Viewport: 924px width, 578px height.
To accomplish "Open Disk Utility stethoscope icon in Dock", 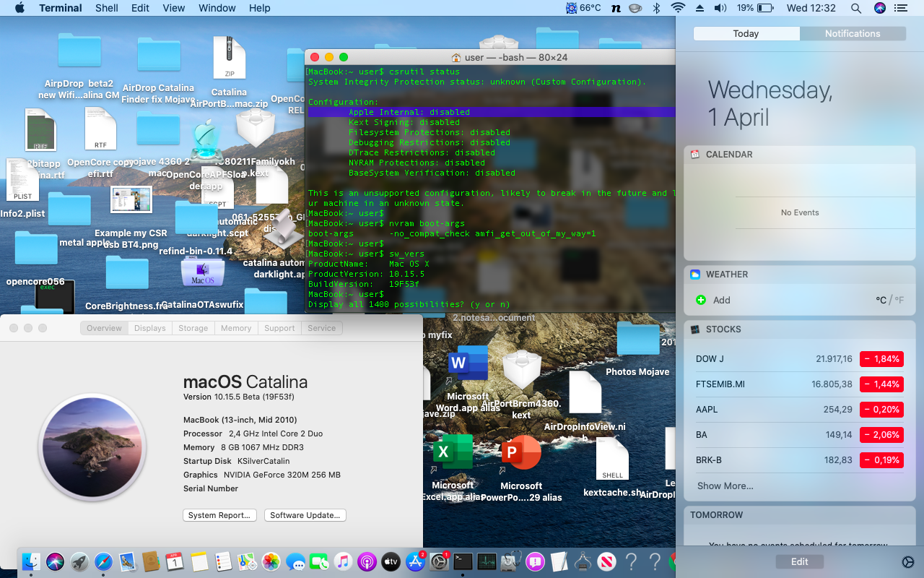I will 511,561.
